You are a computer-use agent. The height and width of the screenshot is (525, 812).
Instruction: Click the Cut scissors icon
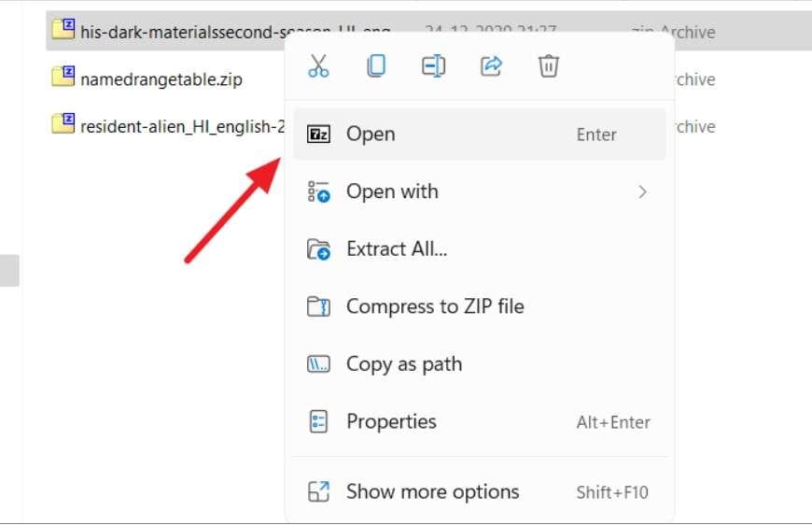click(318, 65)
